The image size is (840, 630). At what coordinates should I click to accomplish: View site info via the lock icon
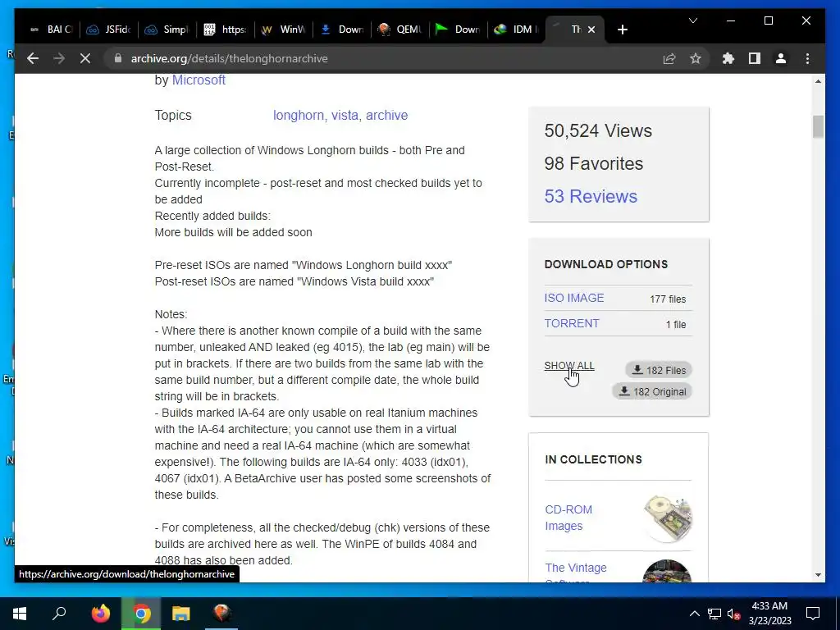point(118,58)
